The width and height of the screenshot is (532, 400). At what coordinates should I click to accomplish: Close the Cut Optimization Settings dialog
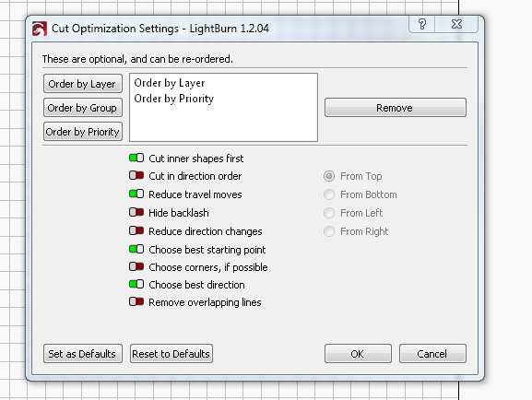tap(456, 24)
